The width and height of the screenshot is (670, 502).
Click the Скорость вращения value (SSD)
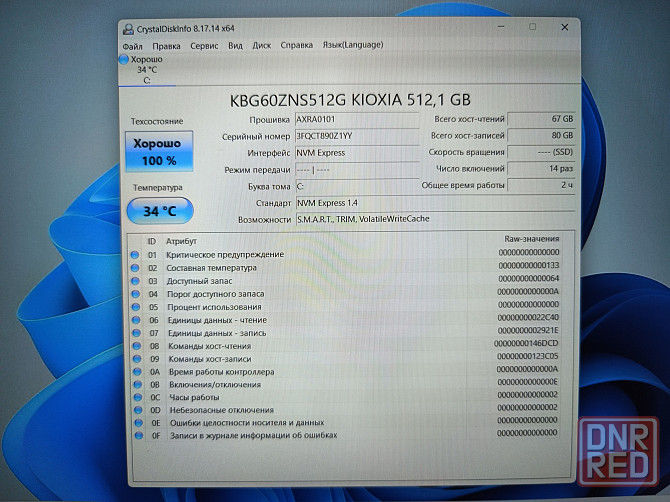[541, 152]
